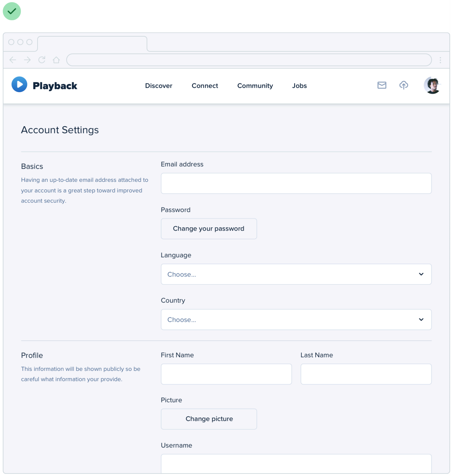451x476 pixels.
Task: Go to the Connect nav item
Action: [205, 86]
